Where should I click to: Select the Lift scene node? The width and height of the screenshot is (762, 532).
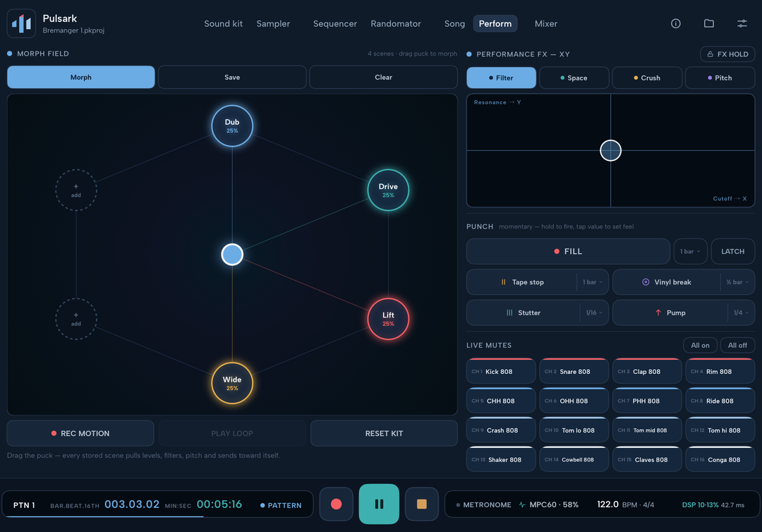388,319
